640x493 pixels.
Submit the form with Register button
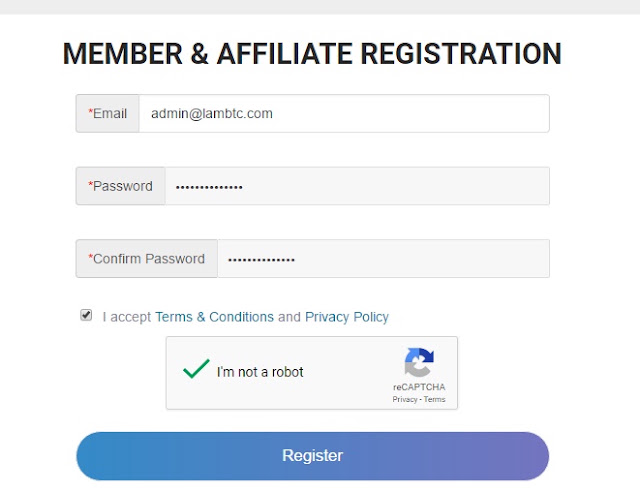313,456
